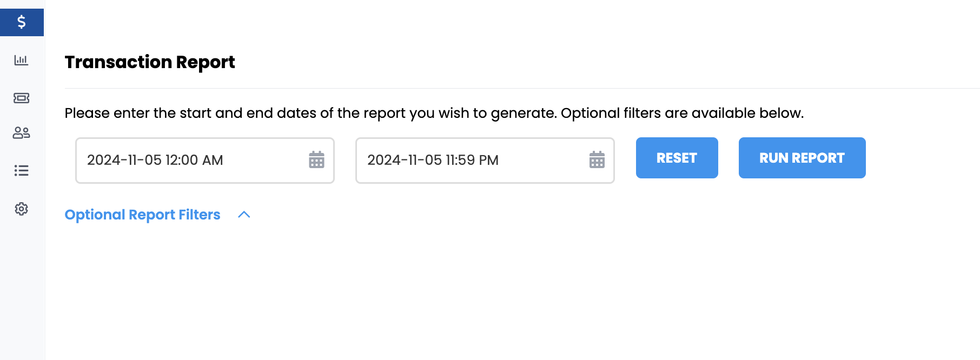Open settings via the gear icon
The width and height of the screenshot is (980, 360).
pos(21,209)
